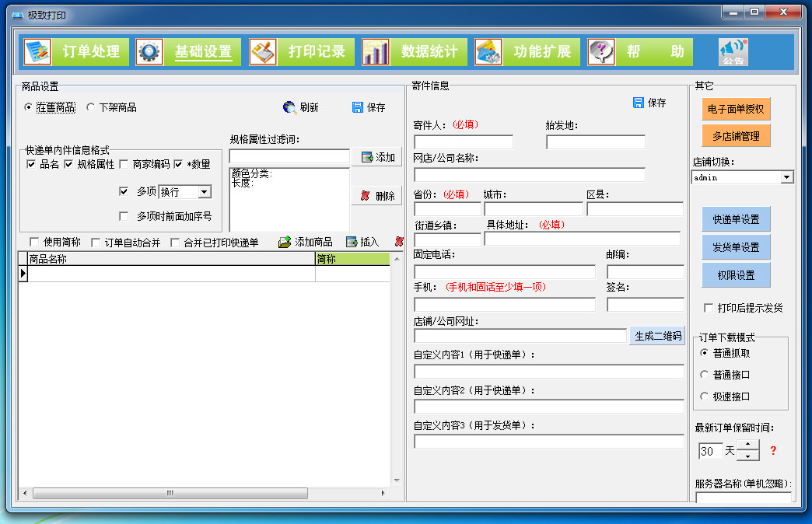Image resolution: width=812 pixels, height=524 pixels.
Task: Click the 生成二维码 button
Action: [x=657, y=336]
